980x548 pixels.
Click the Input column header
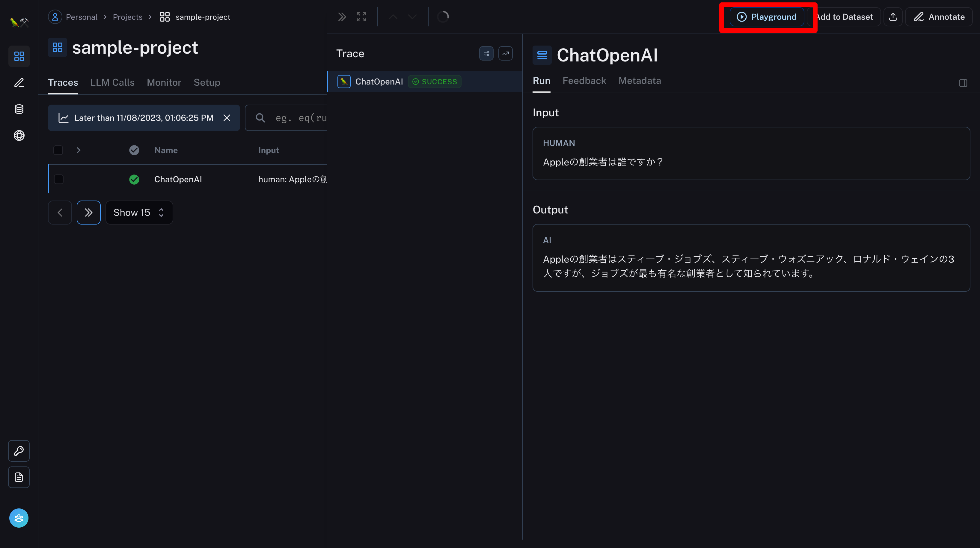point(269,150)
